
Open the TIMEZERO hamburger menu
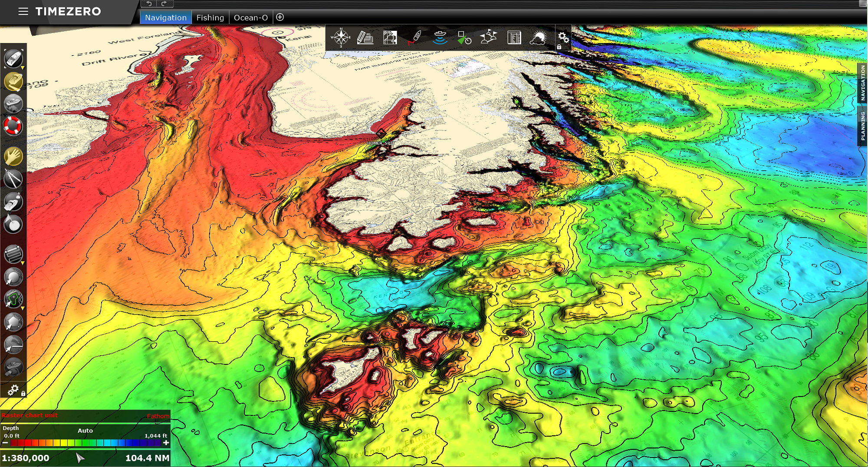[23, 11]
